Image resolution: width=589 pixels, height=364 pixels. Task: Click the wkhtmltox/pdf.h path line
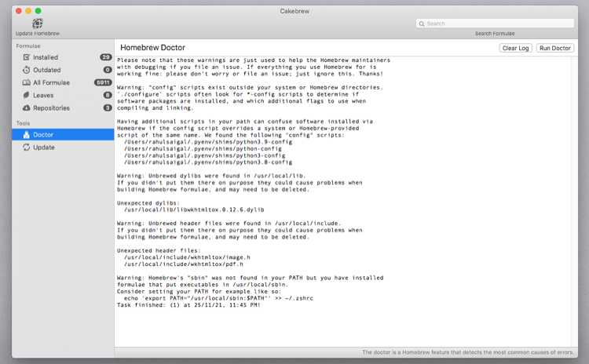click(x=184, y=264)
